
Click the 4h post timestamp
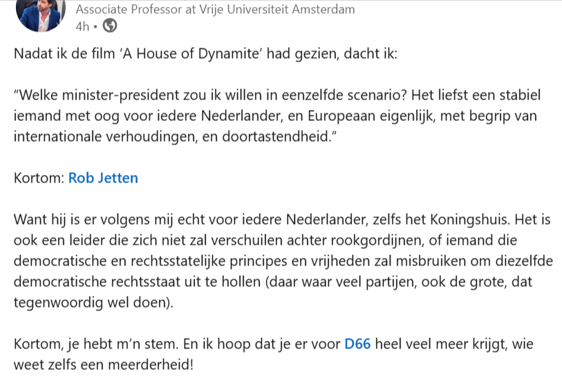click(x=83, y=27)
